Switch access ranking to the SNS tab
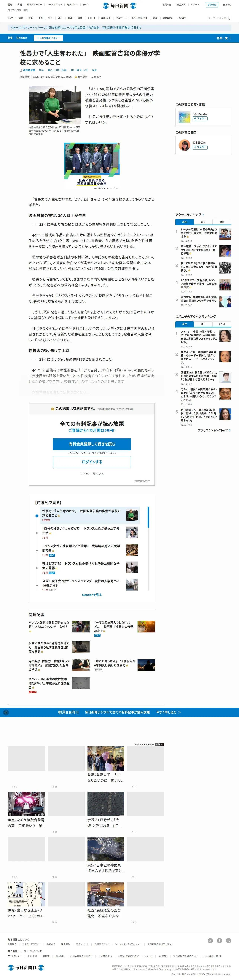Viewport: 239px width, 980px height. (x=222, y=222)
